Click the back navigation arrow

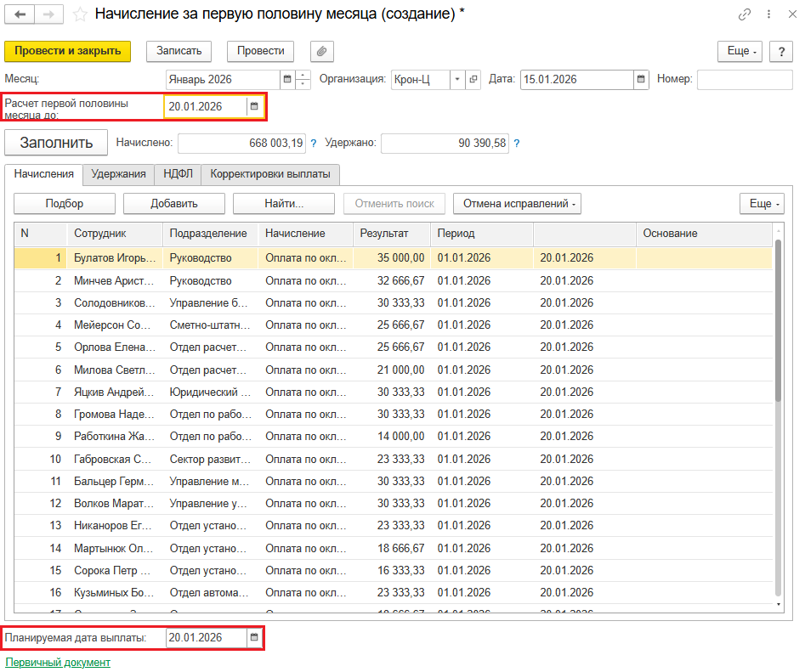20,14
